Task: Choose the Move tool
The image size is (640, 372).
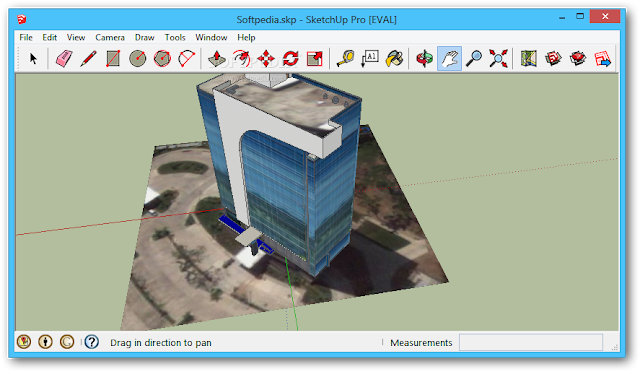Action: pyautogui.click(x=266, y=59)
